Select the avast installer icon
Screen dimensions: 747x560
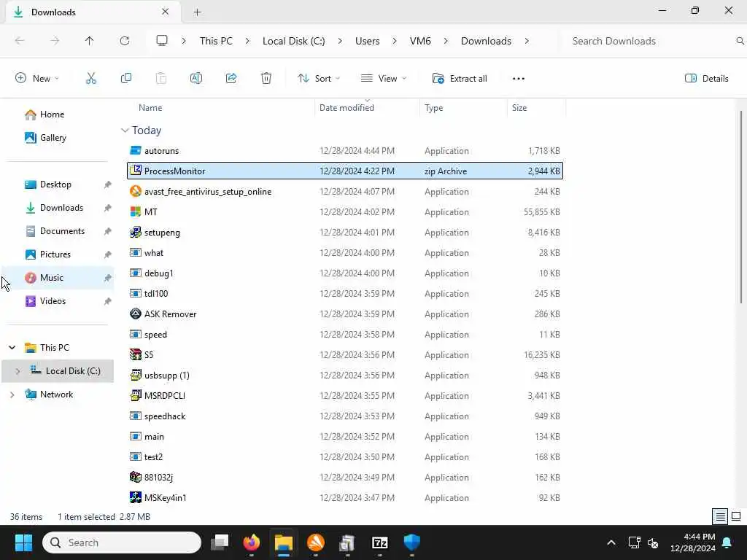136,192
